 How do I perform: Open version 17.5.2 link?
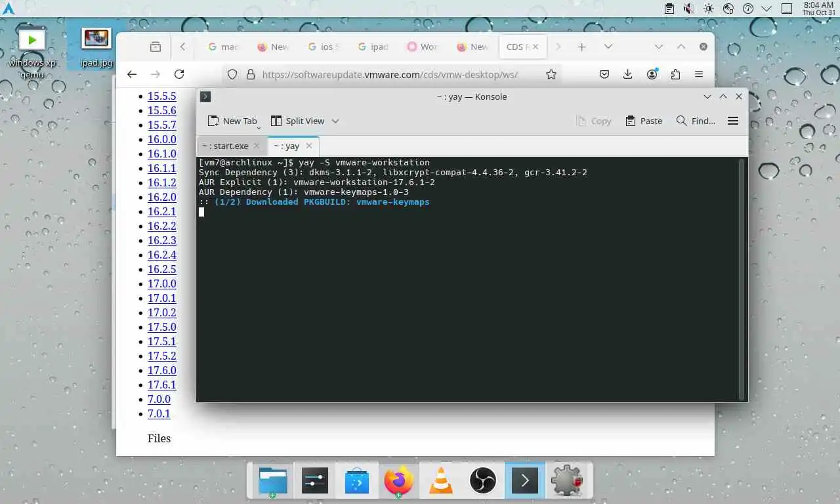pos(161,356)
